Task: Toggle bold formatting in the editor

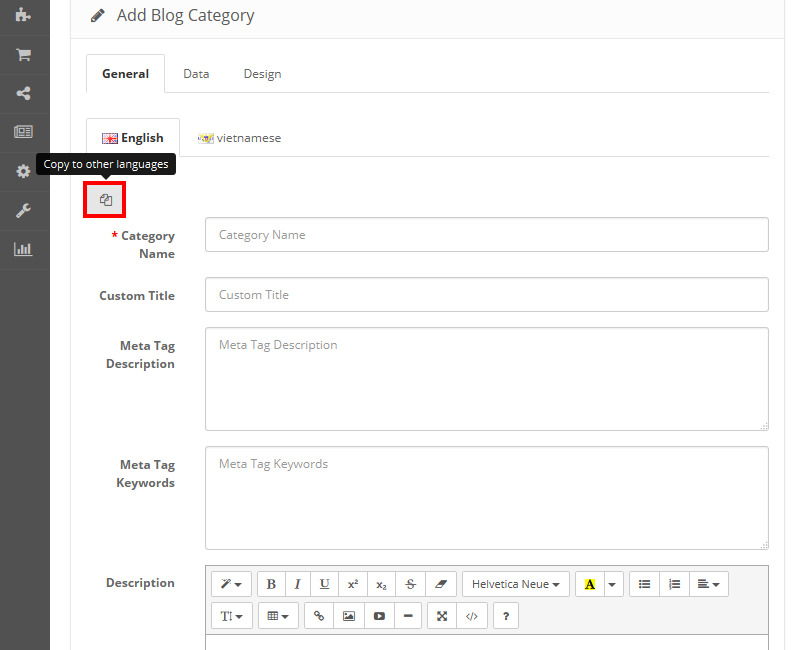Action: (x=271, y=584)
